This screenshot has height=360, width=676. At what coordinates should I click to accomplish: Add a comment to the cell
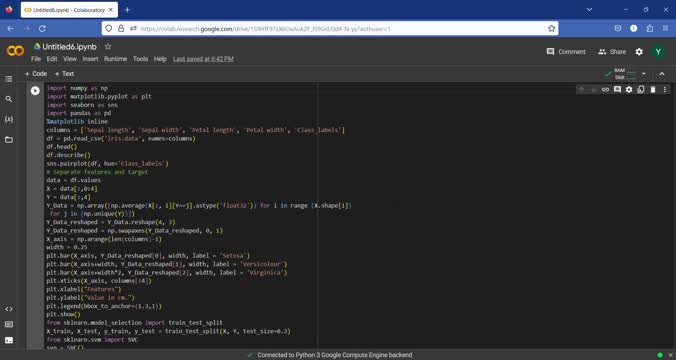[617, 90]
